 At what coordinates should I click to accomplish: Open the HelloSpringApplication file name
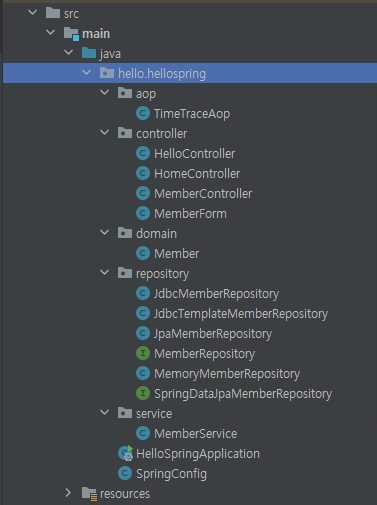[x=198, y=454]
